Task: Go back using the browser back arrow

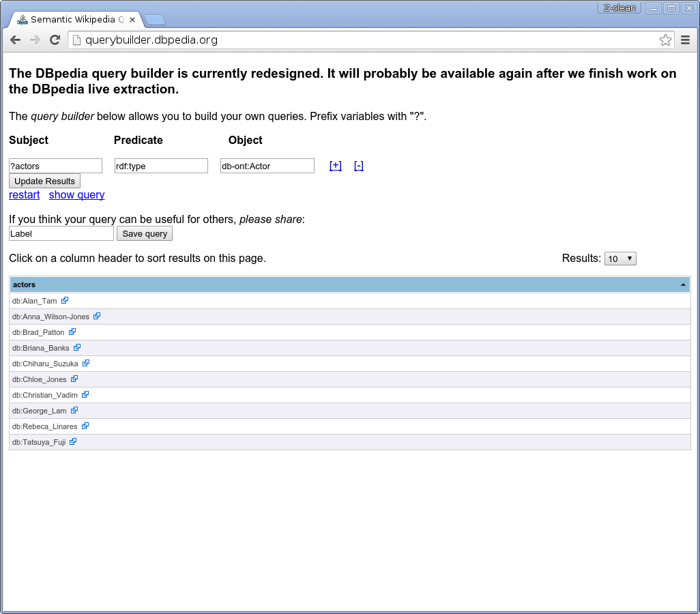Action: [x=16, y=40]
